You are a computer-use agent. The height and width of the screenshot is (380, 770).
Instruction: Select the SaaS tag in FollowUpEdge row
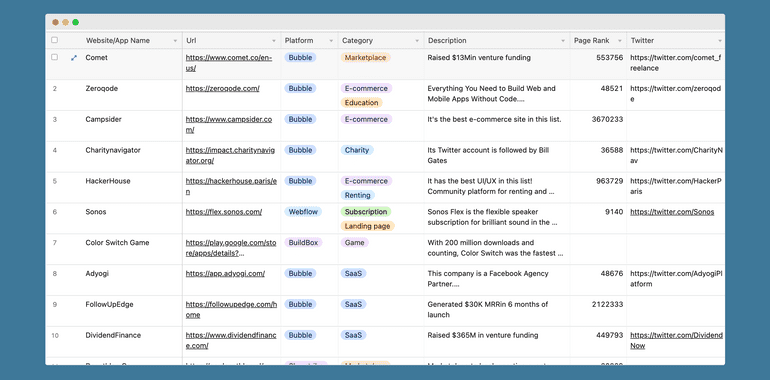[353, 304]
